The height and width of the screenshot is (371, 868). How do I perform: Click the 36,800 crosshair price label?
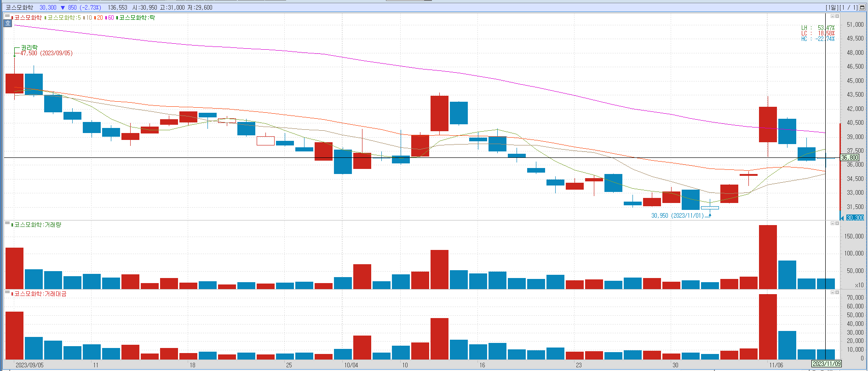850,157
